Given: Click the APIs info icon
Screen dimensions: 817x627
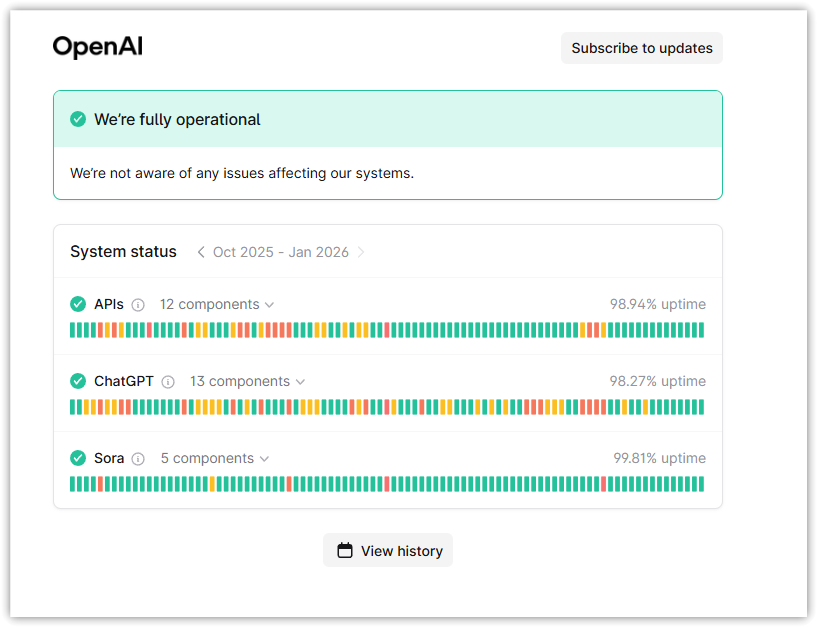Looking at the screenshot, I should pos(138,305).
